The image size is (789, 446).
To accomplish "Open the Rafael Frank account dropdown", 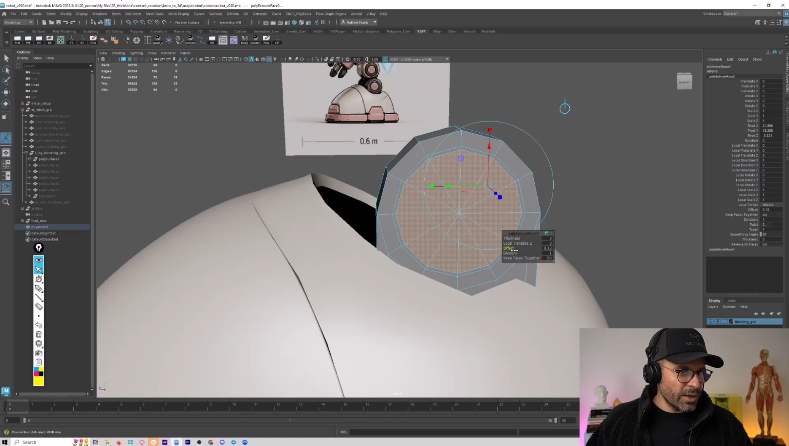I will click(358, 22).
